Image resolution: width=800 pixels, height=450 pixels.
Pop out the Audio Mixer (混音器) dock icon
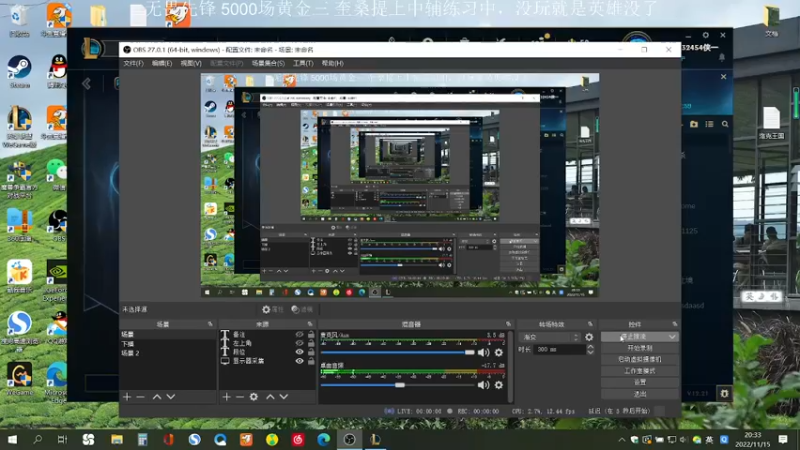(x=508, y=324)
